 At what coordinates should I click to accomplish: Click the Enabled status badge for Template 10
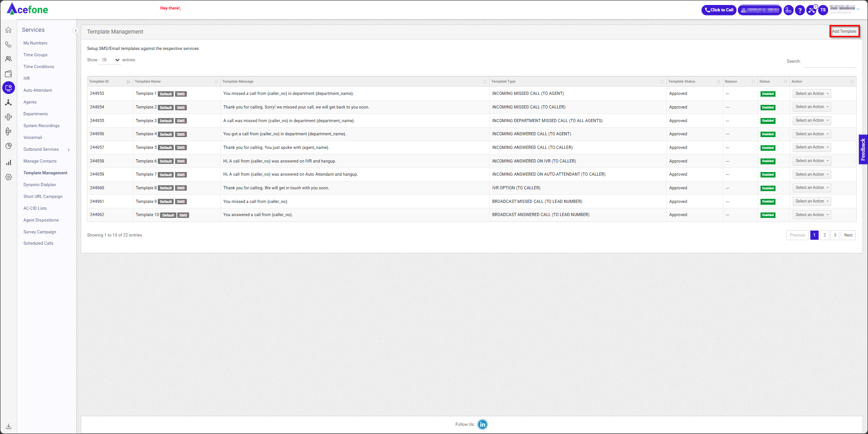[x=768, y=215]
